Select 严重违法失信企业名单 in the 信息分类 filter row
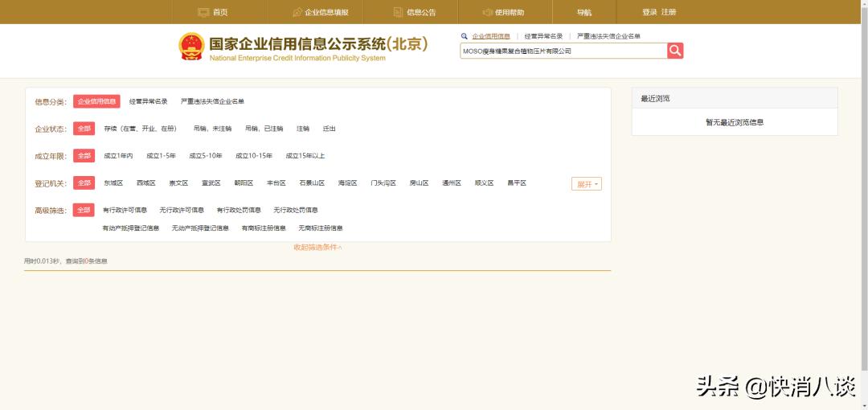The height and width of the screenshot is (410, 868). click(x=212, y=101)
